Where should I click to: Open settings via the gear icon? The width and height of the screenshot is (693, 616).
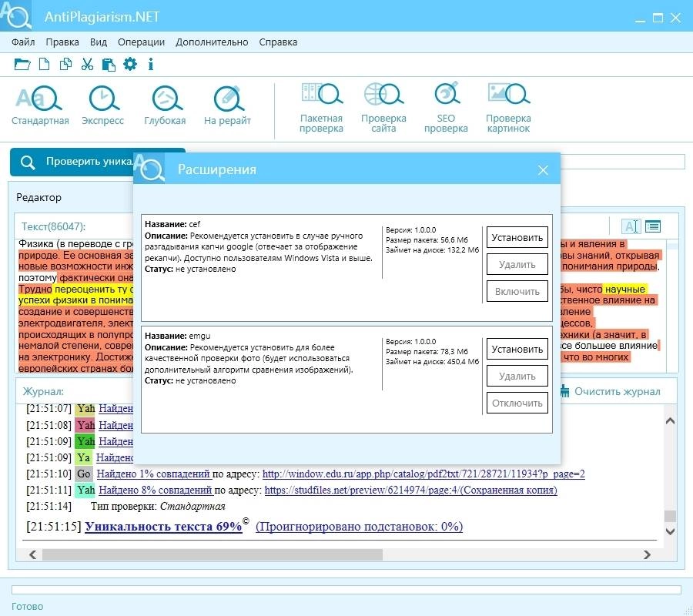coord(130,64)
